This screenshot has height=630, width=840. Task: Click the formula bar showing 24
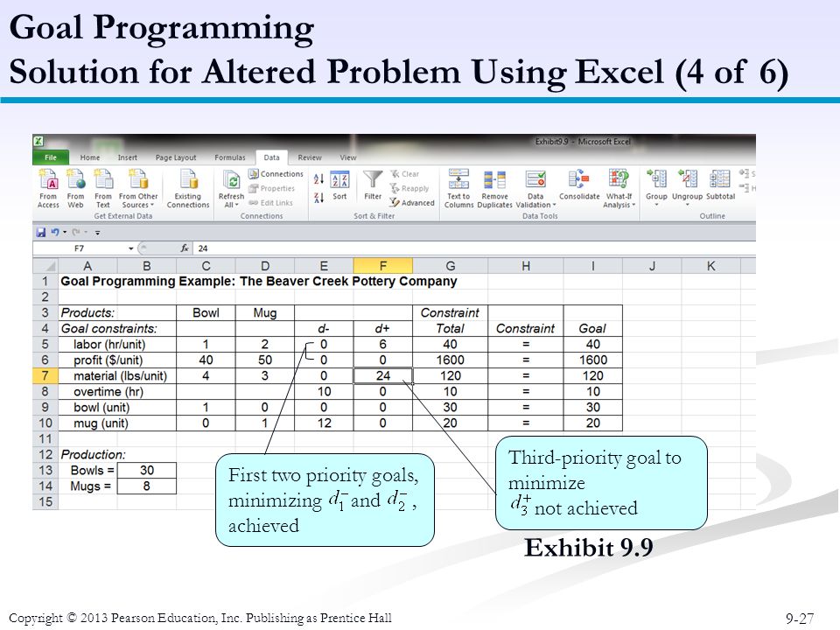tap(474, 248)
